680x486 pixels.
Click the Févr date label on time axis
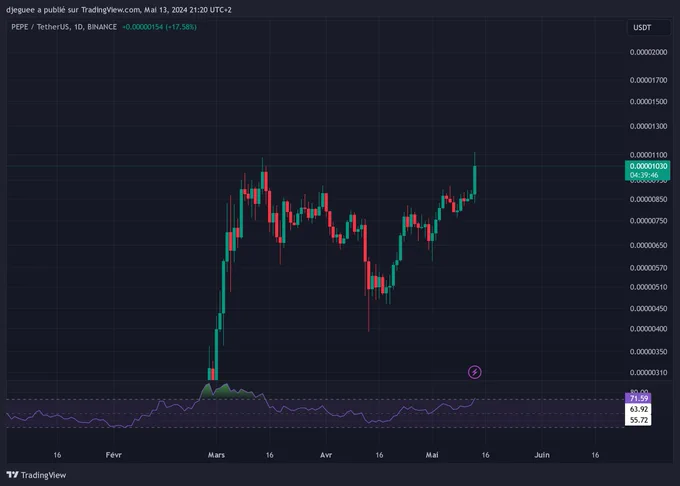point(114,455)
